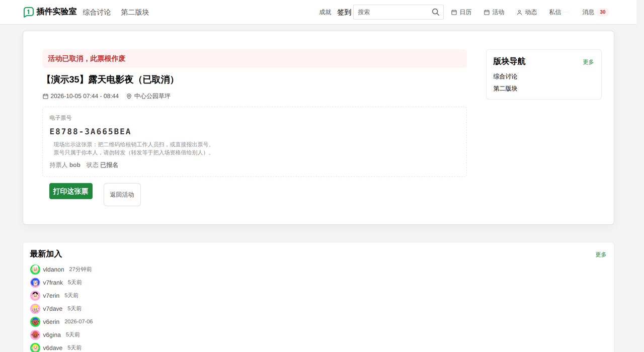Click the ticket number E8788-3A665BEA
The image size is (644, 352).
pyautogui.click(x=90, y=131)
